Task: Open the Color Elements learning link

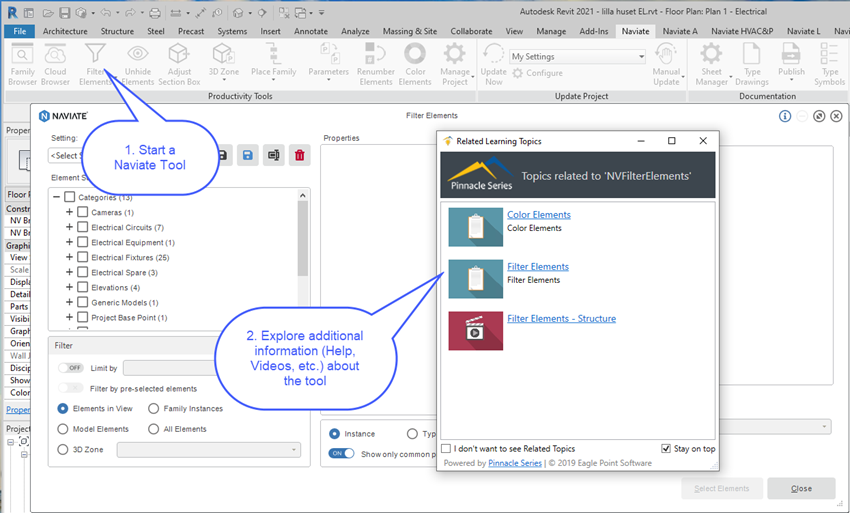Action: coord(539,215)
